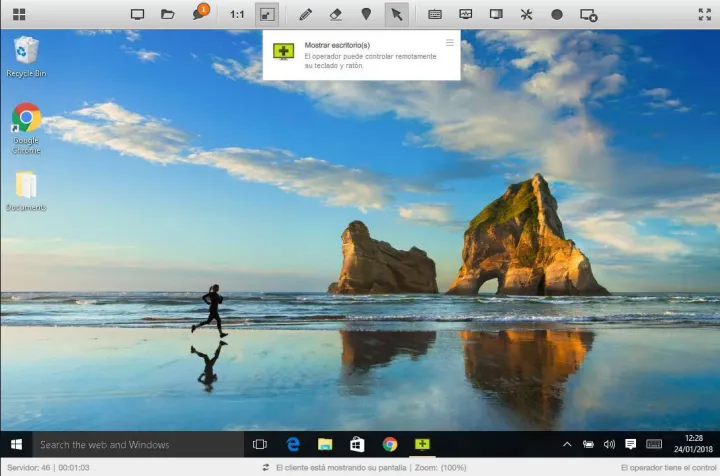Open chat with one unread notification
The image size is (720, 476).
pyautogui.click(x=198, y=15)
